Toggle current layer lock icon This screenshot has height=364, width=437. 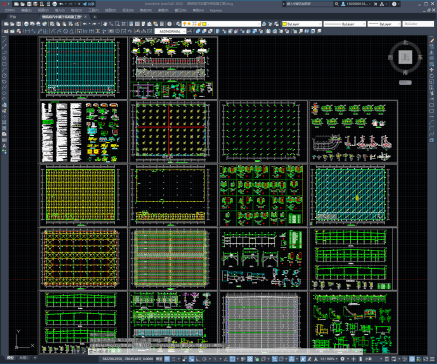click(199, 24)
